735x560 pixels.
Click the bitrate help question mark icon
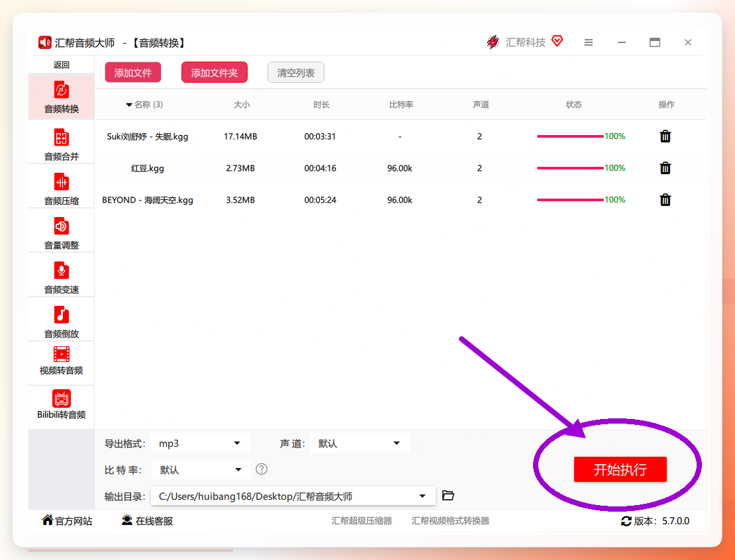pyautogui.click(x=262, y=469)
